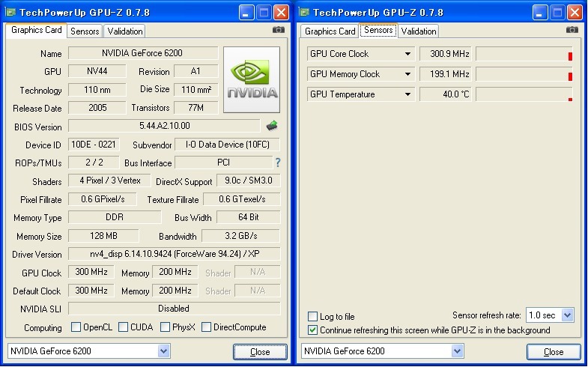Close left GPU-Z window via title bar X
588x367 pixels.
pyautogui.click(x=281, y=13)
